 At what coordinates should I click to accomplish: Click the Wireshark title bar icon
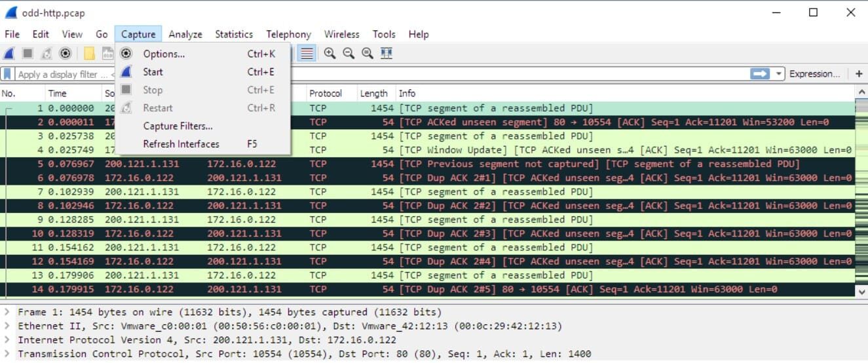(10, 12)
